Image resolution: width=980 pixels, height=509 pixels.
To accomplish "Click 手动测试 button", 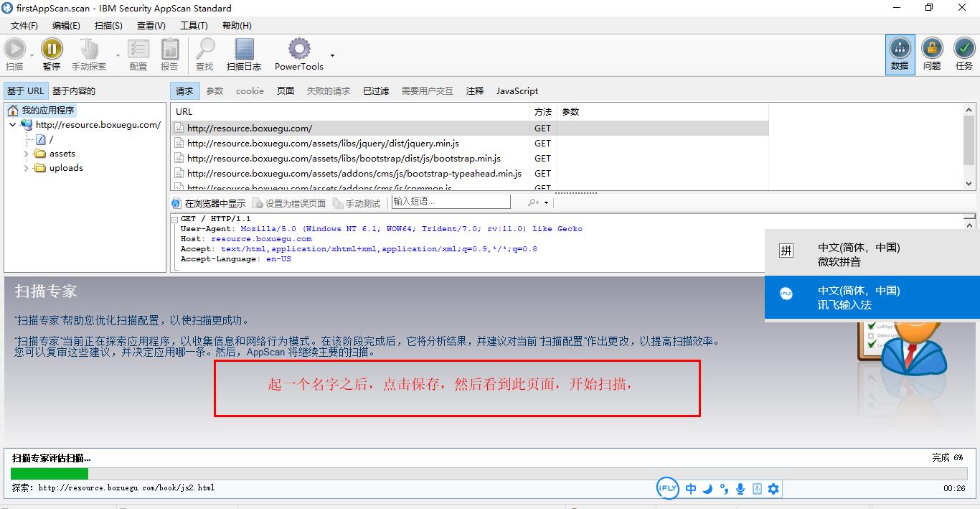I will tap(357, 203).
